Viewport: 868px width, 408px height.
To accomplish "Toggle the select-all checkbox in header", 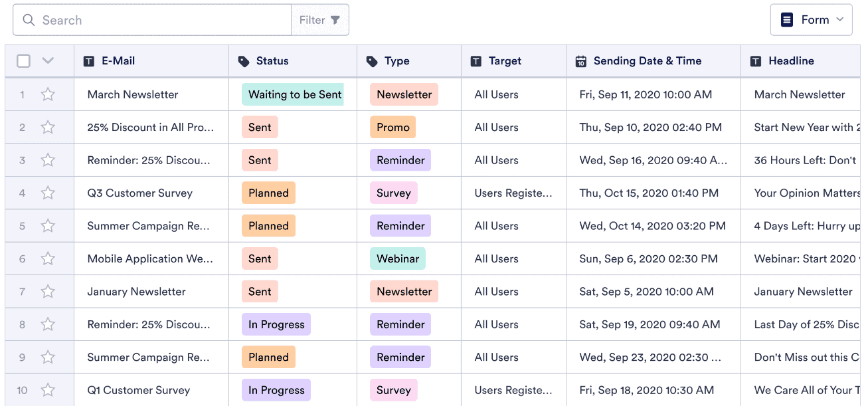I will tap(24, 61).
